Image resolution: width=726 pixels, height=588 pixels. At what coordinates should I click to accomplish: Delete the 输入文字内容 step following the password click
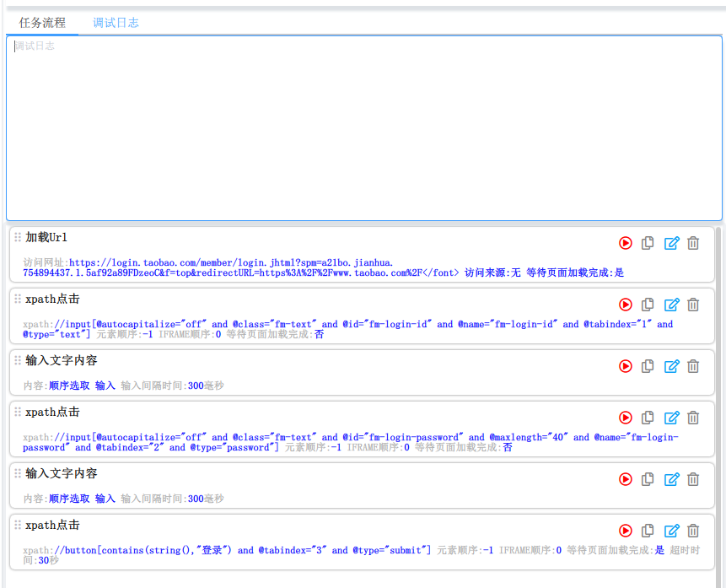point(693,479)
